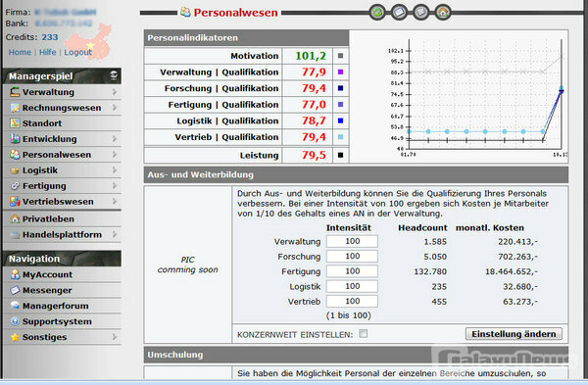Click the Credits value 233
Image resolution: width=588 pixels, height=385 pixels.
point(50,37)
